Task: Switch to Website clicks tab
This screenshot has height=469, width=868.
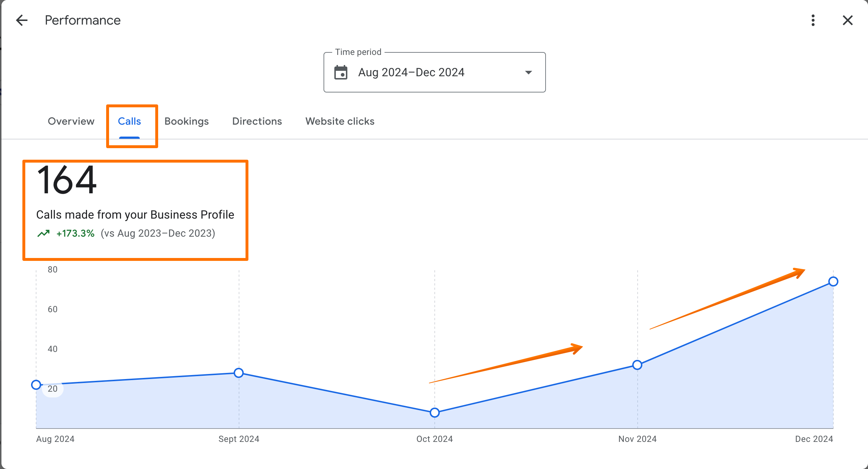Action: pos(339,121)
